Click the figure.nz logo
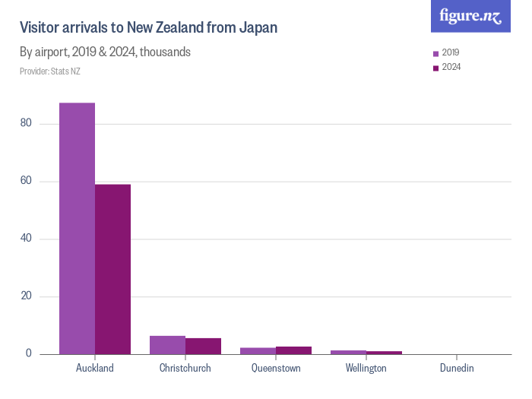The width and height of the screenshot is (532, 399). coord(471,16)
